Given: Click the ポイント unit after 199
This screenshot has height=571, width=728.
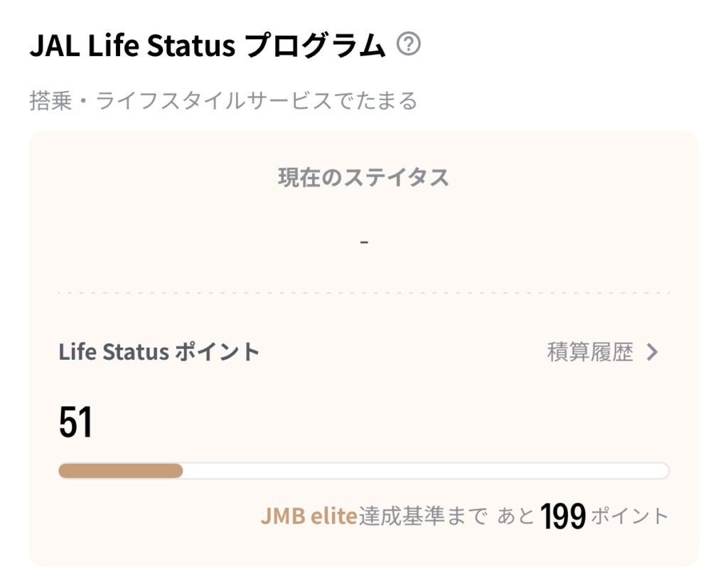Looking at the screenshot, I should [x=630, y=516].
